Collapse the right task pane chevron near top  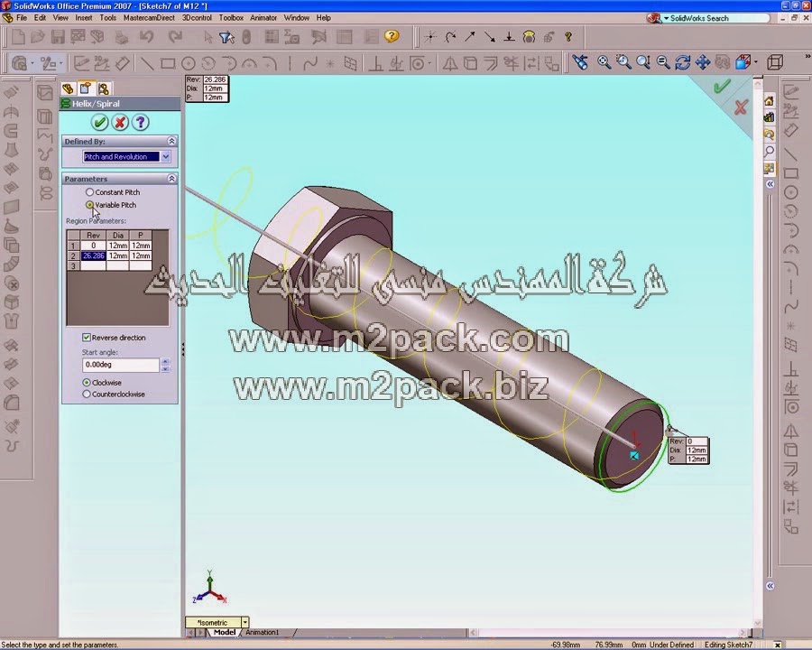(x=770, y=184)
